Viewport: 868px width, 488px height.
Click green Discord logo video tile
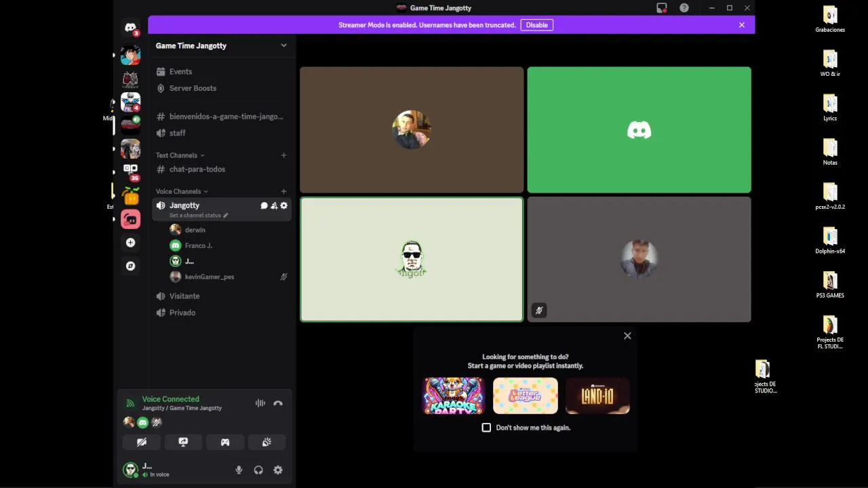tap(639, 129)
